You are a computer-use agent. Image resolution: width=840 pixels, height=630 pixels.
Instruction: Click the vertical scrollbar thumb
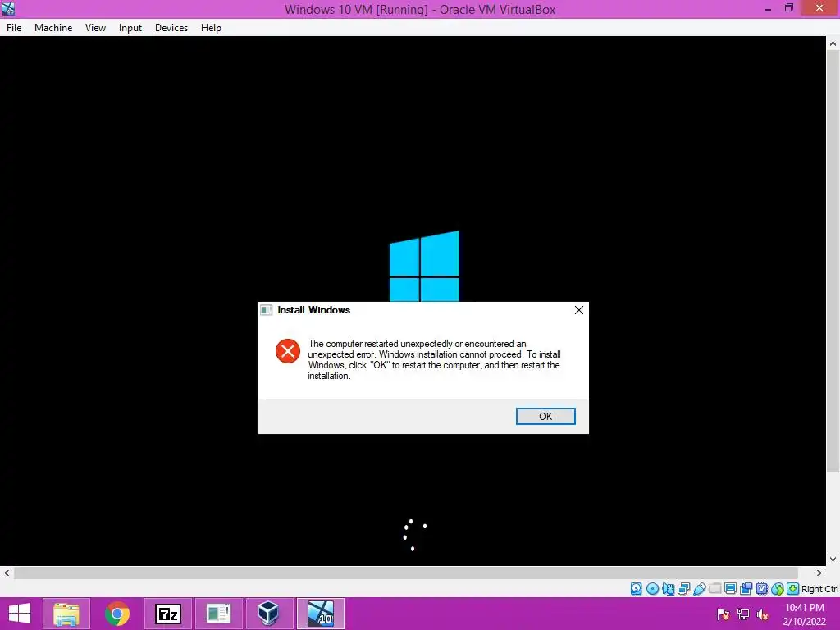pos(833,262)
